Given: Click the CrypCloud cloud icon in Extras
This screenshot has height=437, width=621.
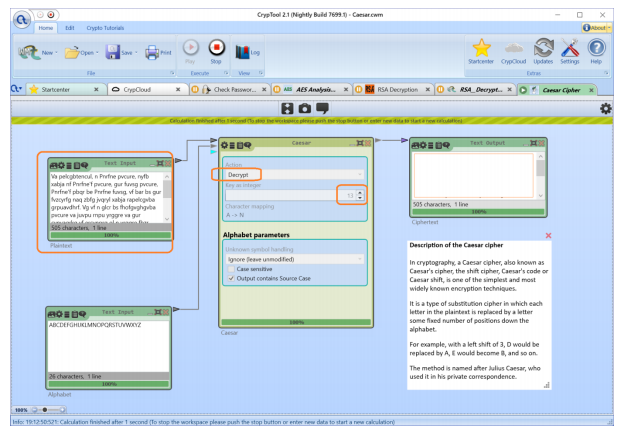Looking at the screenshot, I should coord(514,48).
